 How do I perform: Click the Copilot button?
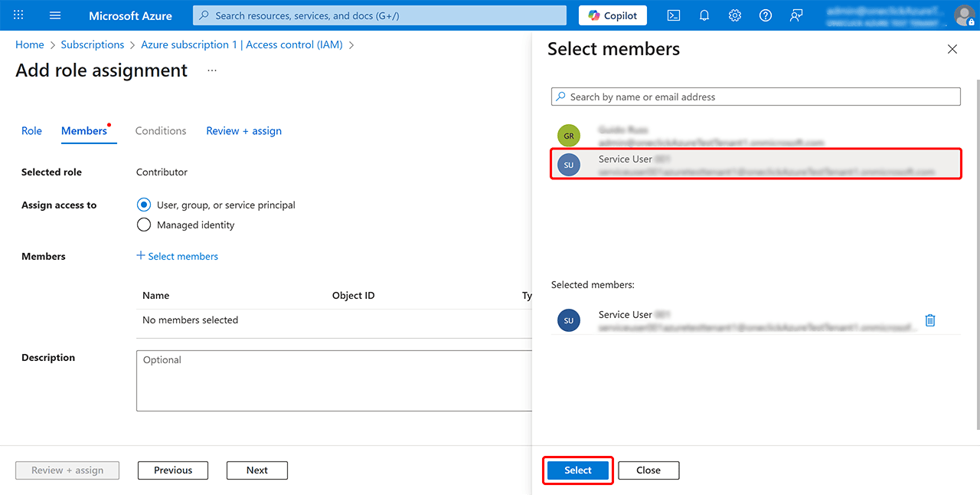612,15
